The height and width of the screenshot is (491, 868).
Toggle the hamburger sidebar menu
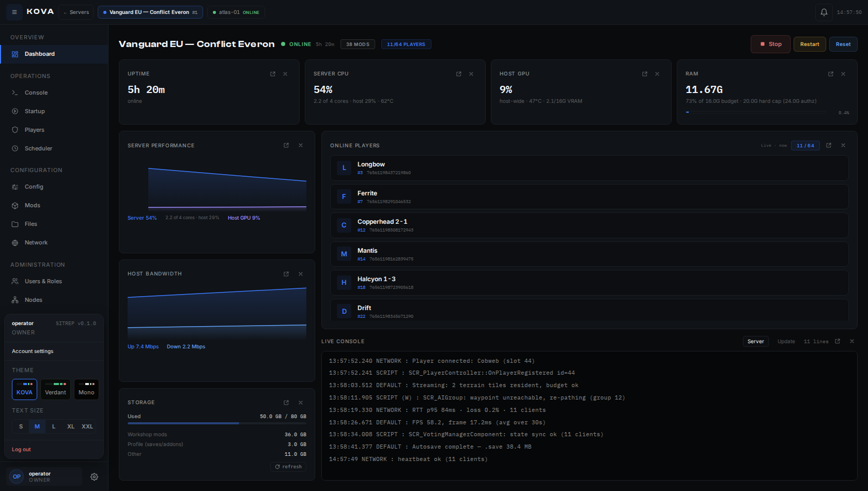tap(14, 12)
